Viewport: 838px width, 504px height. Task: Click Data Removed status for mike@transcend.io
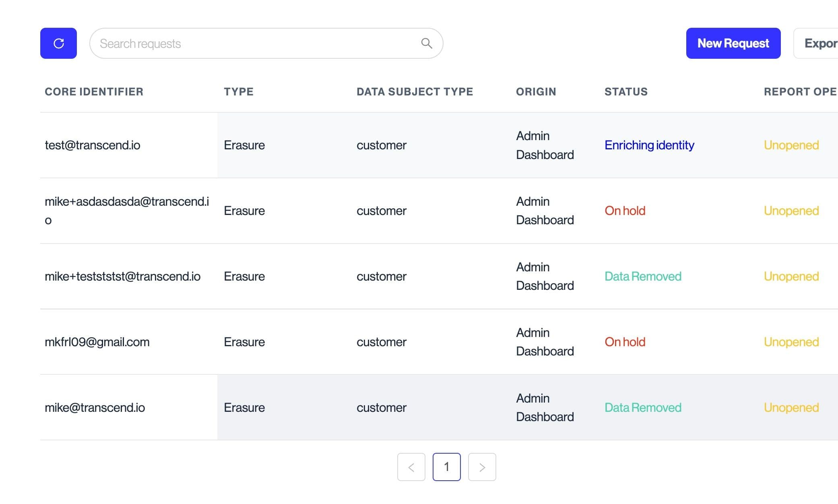coord(643,408)
